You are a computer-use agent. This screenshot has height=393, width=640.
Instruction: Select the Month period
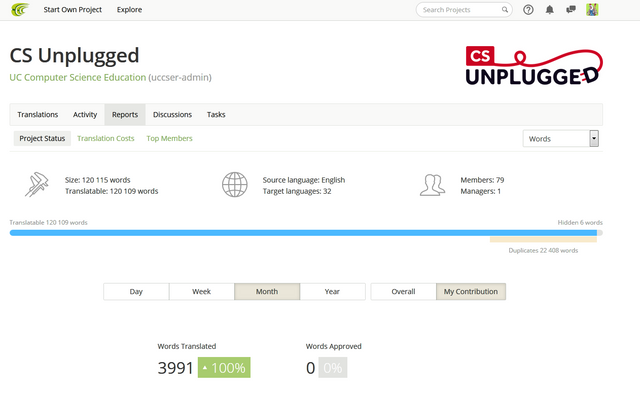[267, 291]
